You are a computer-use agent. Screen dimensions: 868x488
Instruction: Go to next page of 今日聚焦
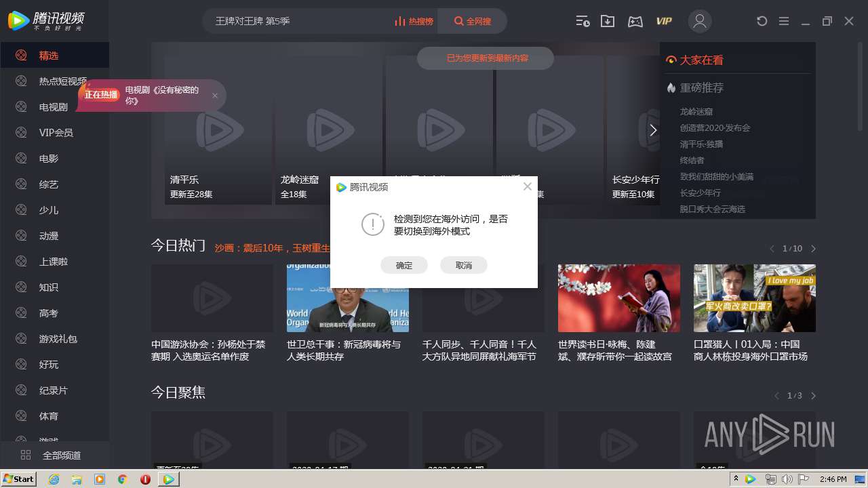click(x=814, y=396)
